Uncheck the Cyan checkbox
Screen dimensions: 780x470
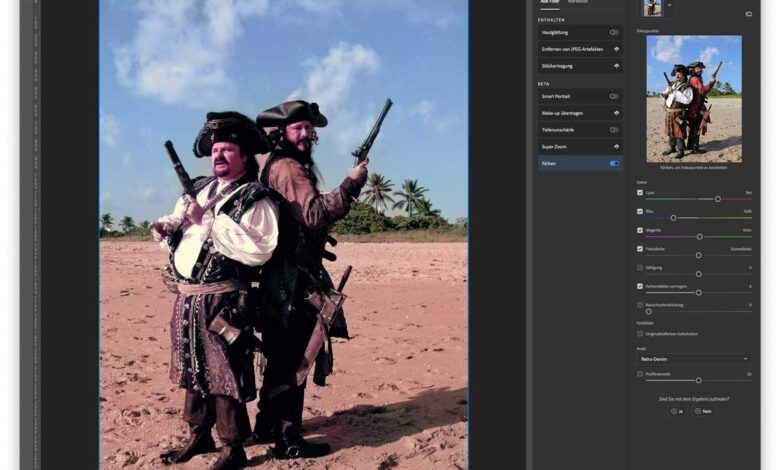point(640,192)
